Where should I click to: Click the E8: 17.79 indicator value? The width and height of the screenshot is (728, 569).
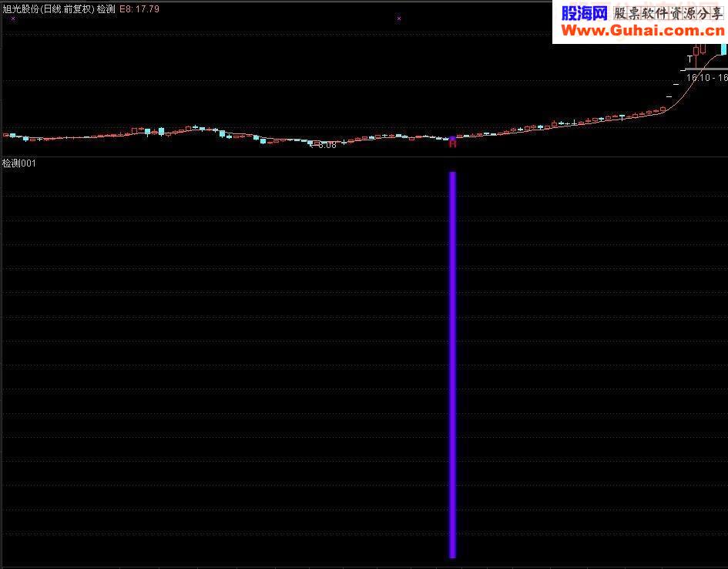click(139, 8)
